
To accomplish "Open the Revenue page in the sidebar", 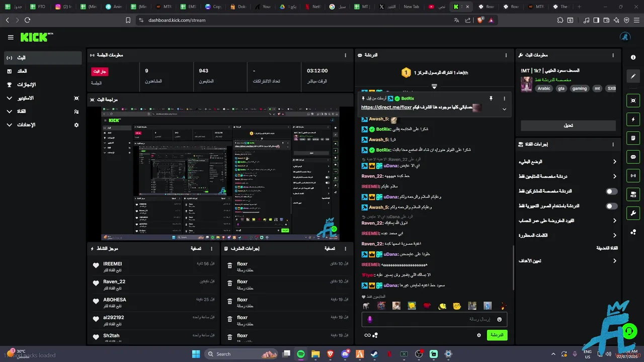I will tap(43, 71).
